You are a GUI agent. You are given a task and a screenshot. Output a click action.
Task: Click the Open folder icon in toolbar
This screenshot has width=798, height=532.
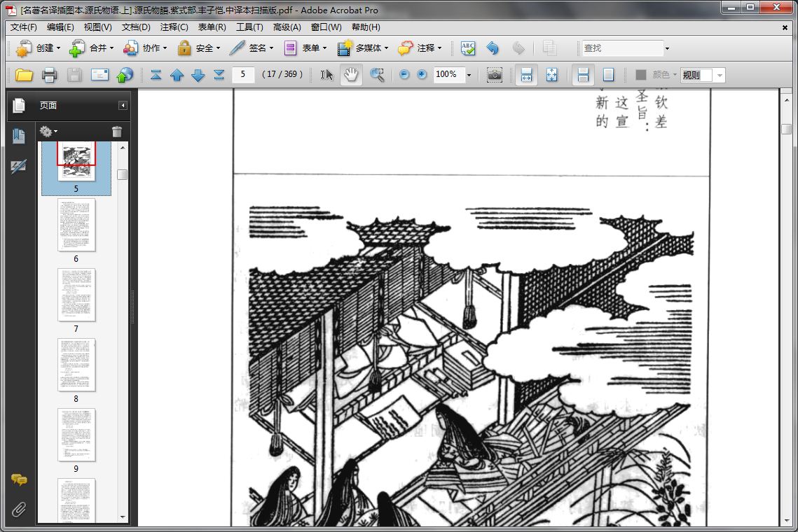pos(24,76)
